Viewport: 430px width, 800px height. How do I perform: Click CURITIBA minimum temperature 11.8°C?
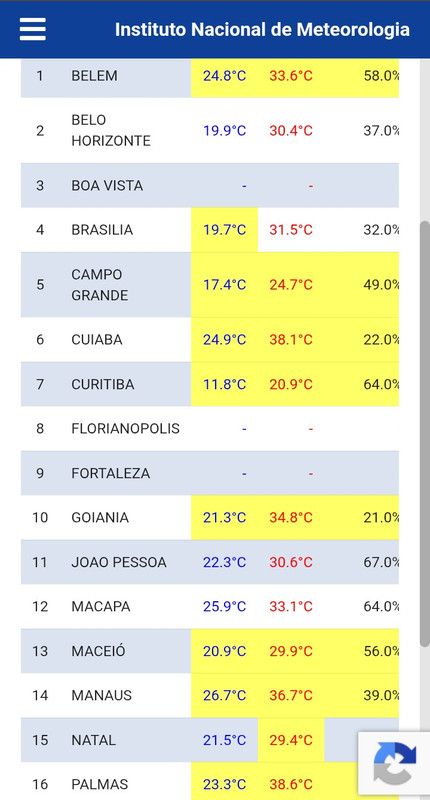(224, 384)
